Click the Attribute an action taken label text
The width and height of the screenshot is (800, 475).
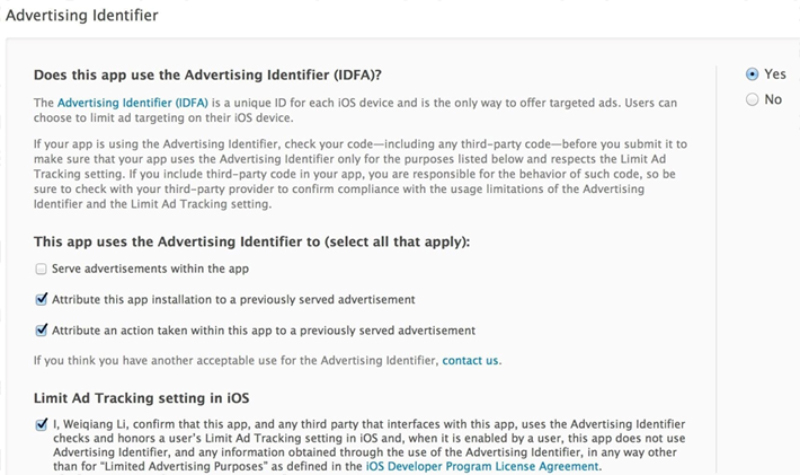[x=264, y=331]
